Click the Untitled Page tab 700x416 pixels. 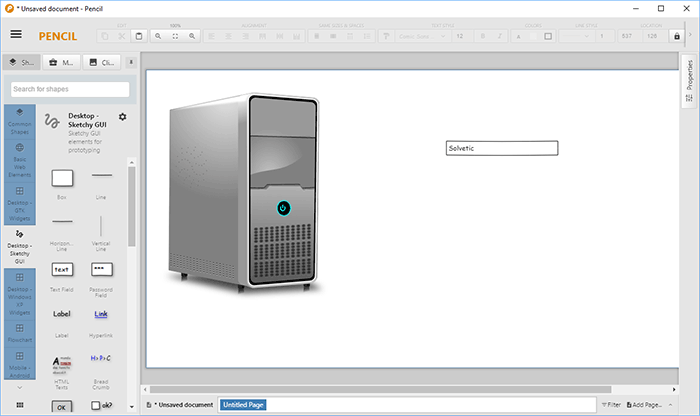point(243,405)
